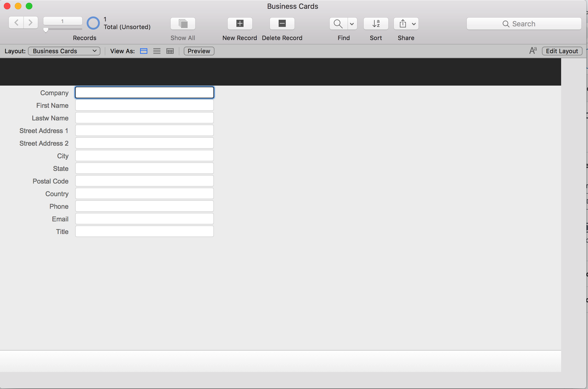588x389 pixels.
Task: Click into the City field
Action: [x=145, y=156]
